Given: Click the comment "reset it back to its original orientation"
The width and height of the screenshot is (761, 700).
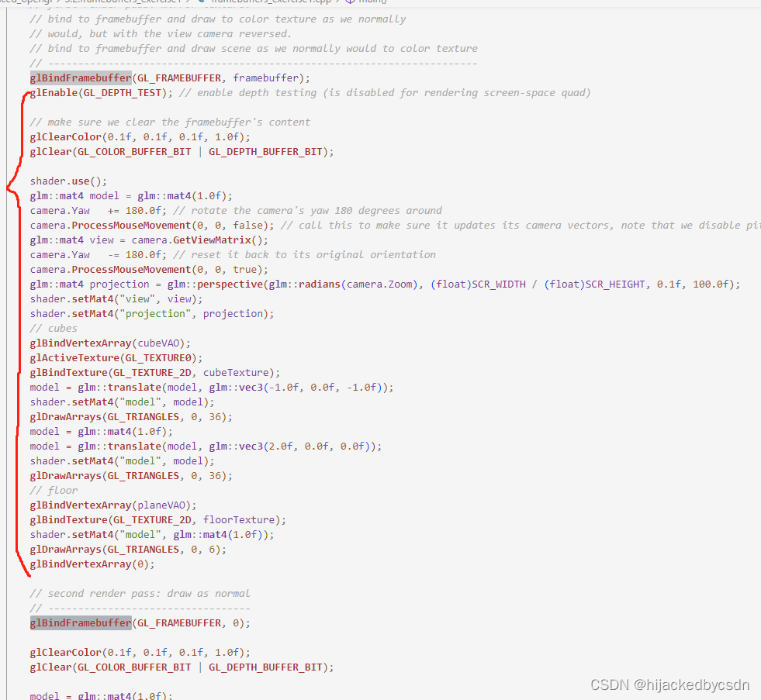Looking at the screenshot, I should pyautogui.click(x=305, y=255).
